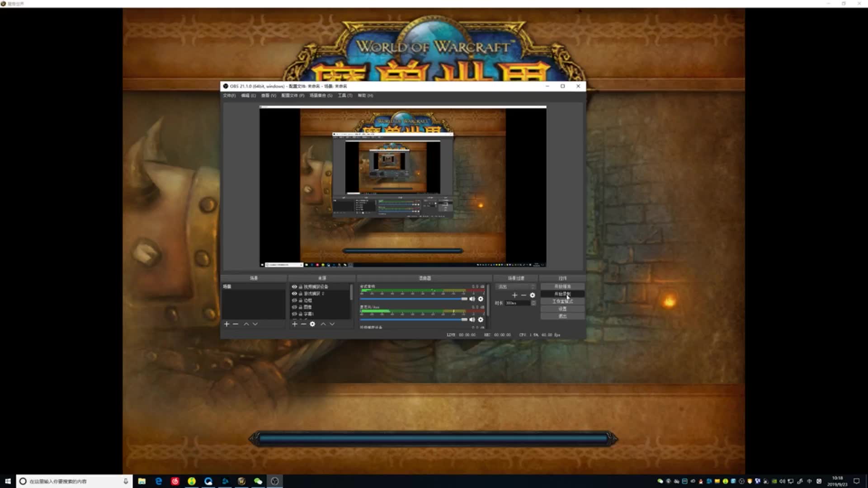Click the Windows taskbar search box
Image resolution: width=868 pixels, height=488 pixels.
(75, 481)
